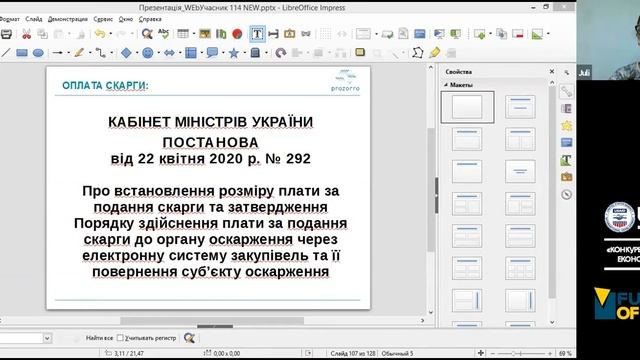Screen dimensions: 640x360
Task: Insert a table with the table icon
Action: 183,34
